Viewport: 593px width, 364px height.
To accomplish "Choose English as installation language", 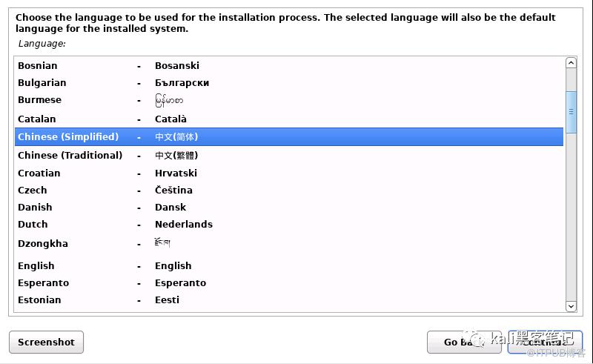I will pos(289,266).
